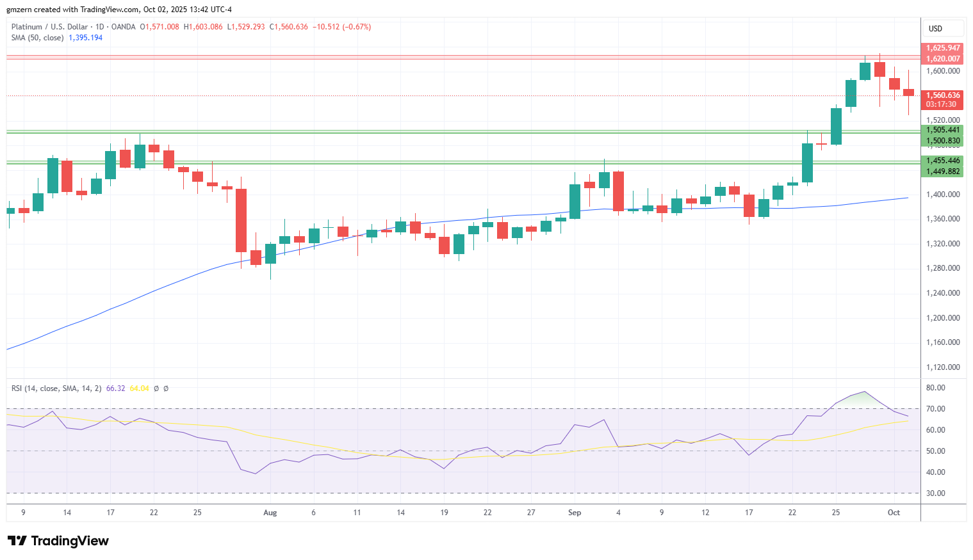Click the RSI moving average value 64.04
The height and width of the screenshot is (560, 973).
click(140, 388)
